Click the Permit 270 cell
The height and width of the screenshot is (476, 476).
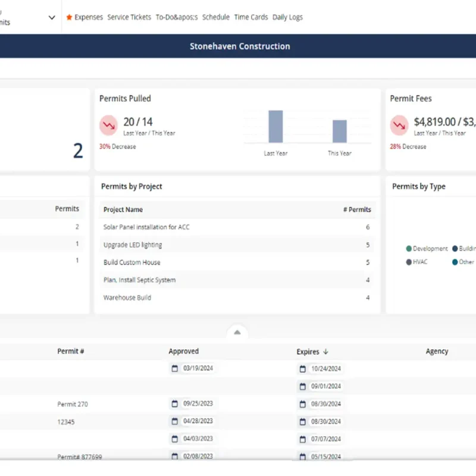pyautogui.click(x=73, y=404)
